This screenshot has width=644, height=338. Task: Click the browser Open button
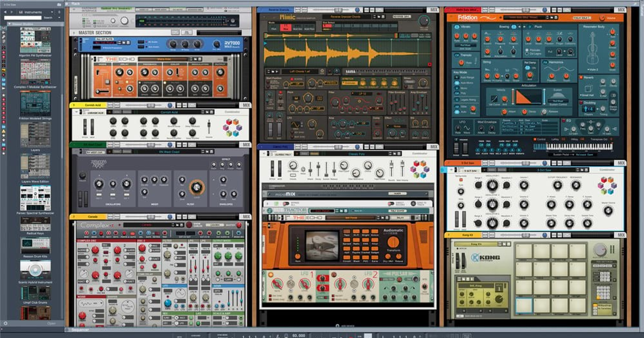point(51,324)
